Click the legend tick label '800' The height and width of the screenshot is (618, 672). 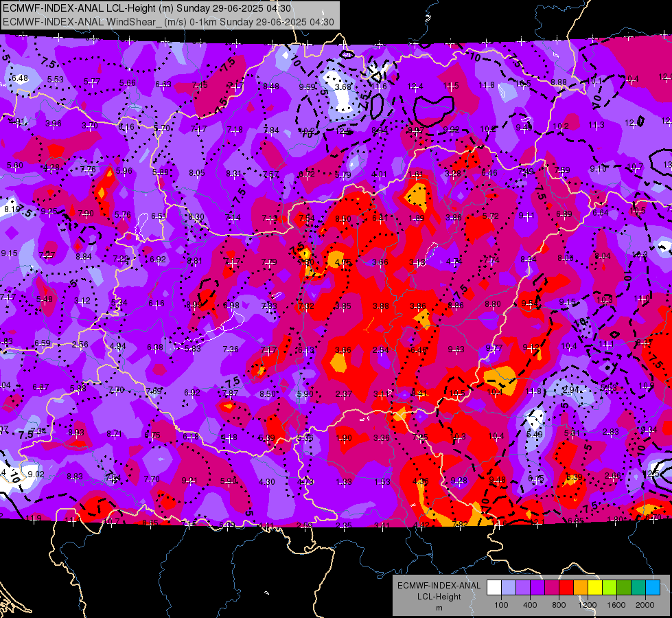(x=559, y=605)
